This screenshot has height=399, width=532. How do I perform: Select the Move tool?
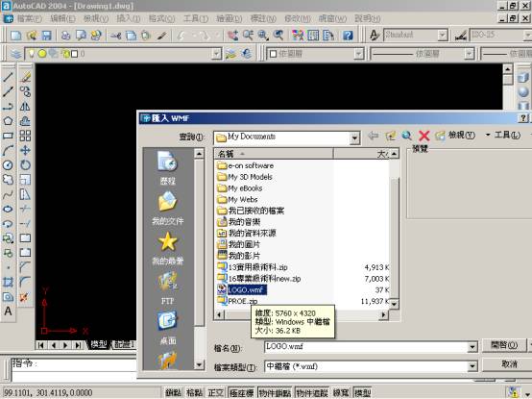coord(25,150)
